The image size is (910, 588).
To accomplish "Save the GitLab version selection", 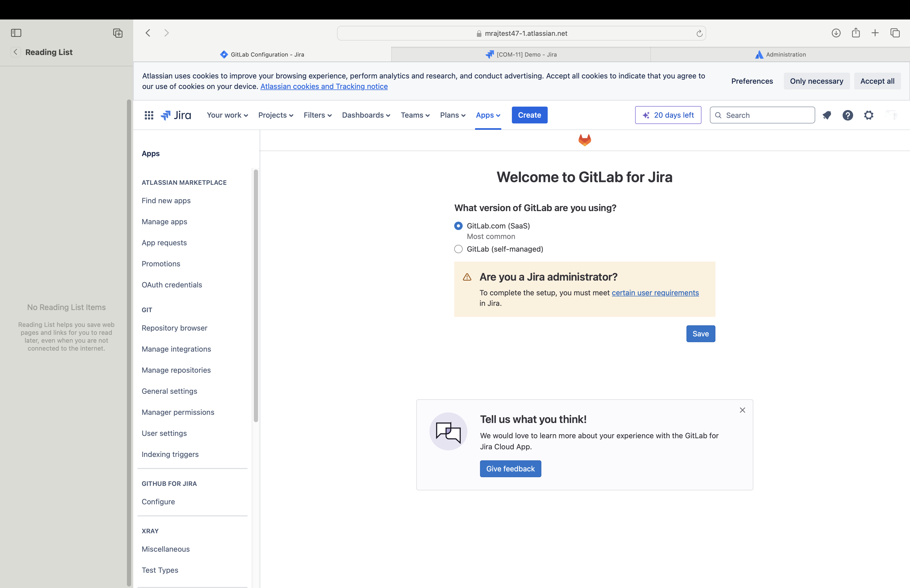I will coord(700,333).
